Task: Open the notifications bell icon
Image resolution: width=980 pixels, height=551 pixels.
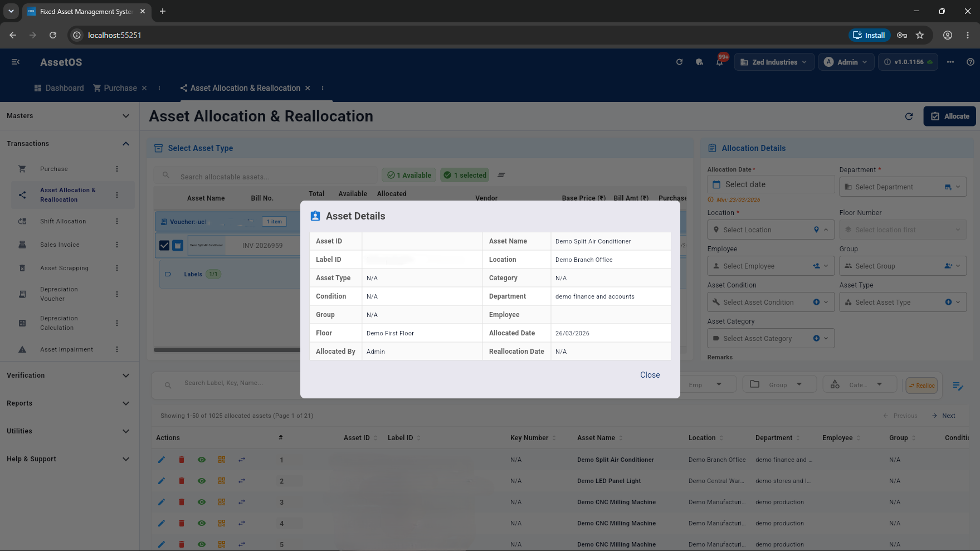Action: click(720, 62)
